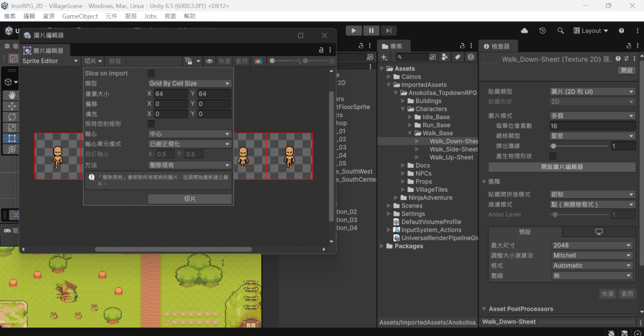
Task: Expand the Cainos folder
Action: [x=389, y=77]
